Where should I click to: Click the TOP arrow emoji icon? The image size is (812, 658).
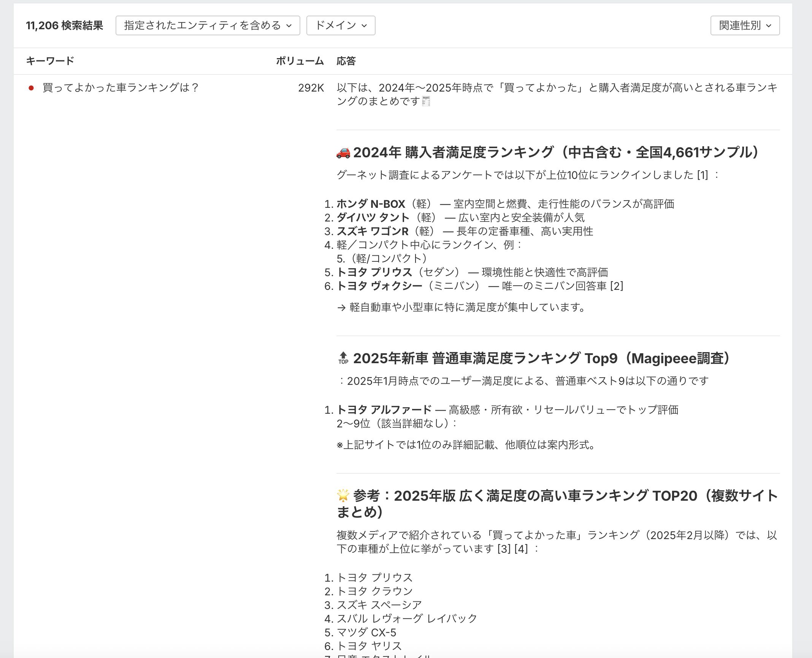(x=343, y=358)
